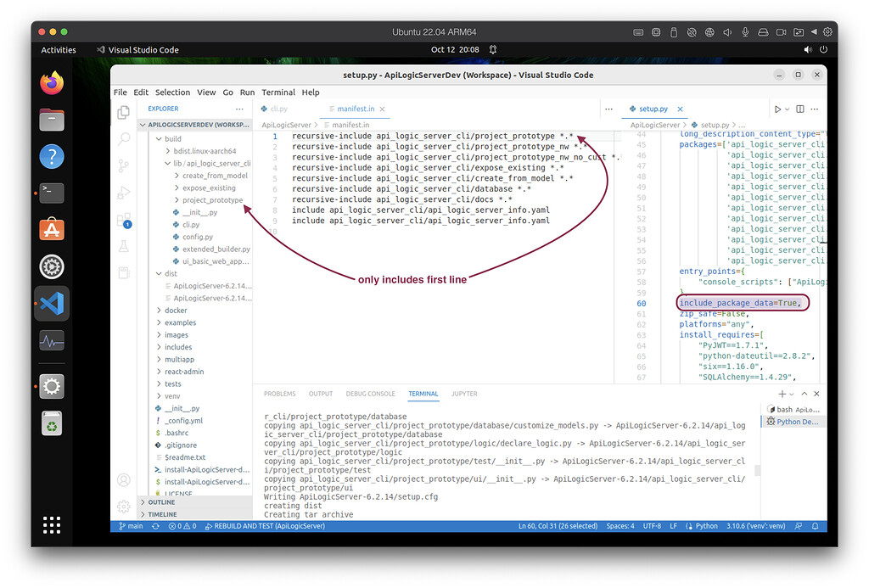Screen dimensions: 869x588
Task: Select the bash terminal in the terminal list
Action: click(787, 410)
